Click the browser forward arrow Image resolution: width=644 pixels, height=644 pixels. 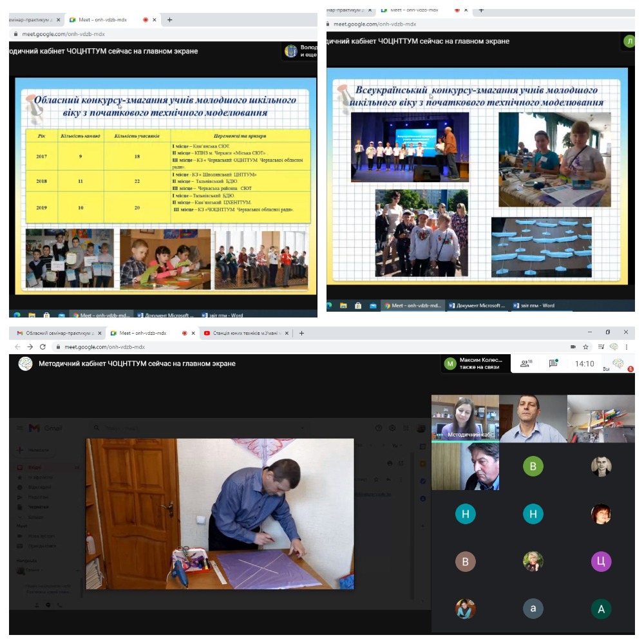coord(29,346)
